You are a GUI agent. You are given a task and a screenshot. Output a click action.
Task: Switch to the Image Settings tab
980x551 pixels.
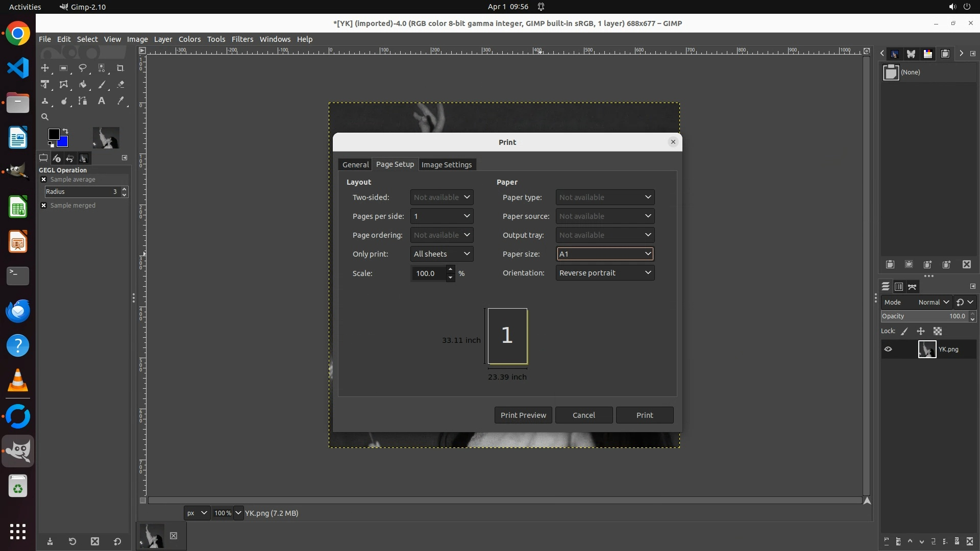point(446,165)
